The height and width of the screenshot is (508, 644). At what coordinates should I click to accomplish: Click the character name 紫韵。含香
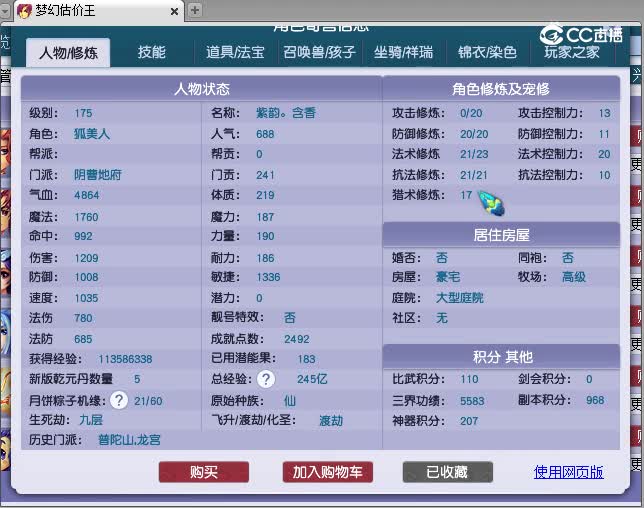(x=286, y=113)
